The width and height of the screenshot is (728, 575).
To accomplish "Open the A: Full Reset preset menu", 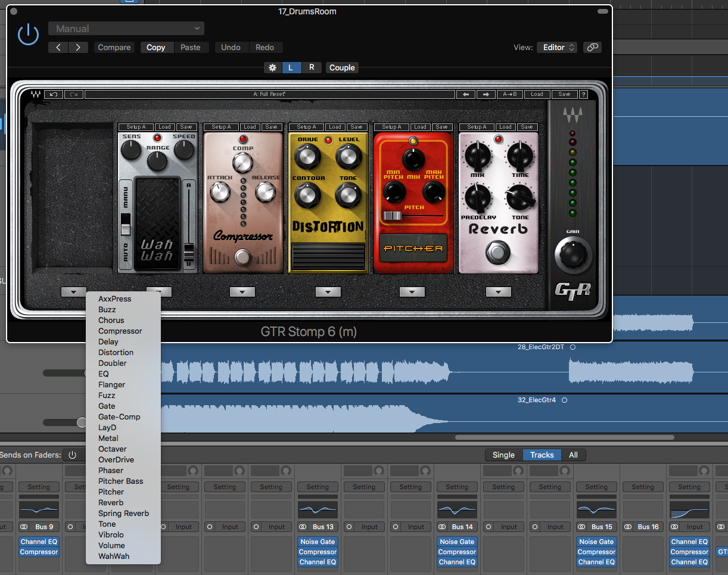I will point(269,94).
